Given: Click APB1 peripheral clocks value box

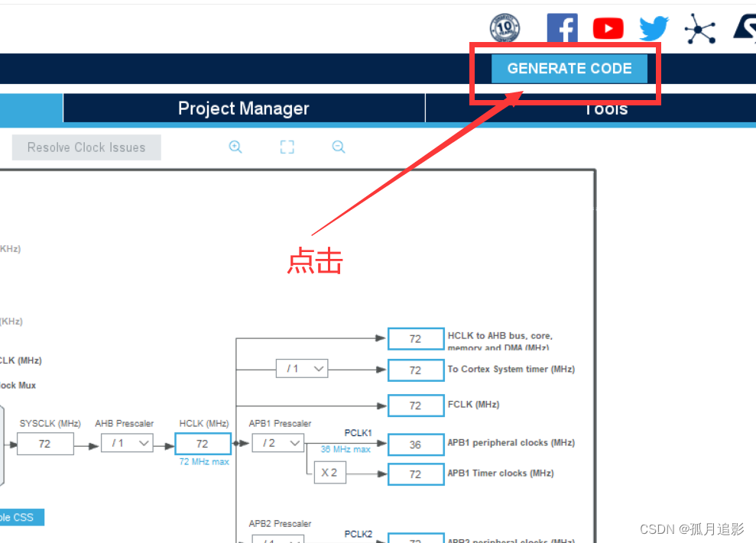Looking at the screenshot, I should coord(416,444).
